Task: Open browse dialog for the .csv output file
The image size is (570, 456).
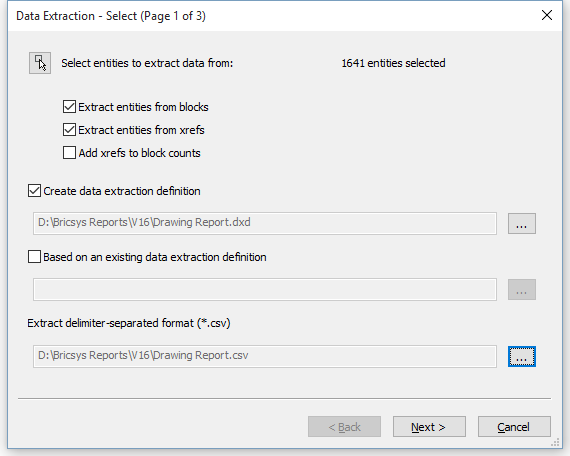Action: [x=522, y=356]
